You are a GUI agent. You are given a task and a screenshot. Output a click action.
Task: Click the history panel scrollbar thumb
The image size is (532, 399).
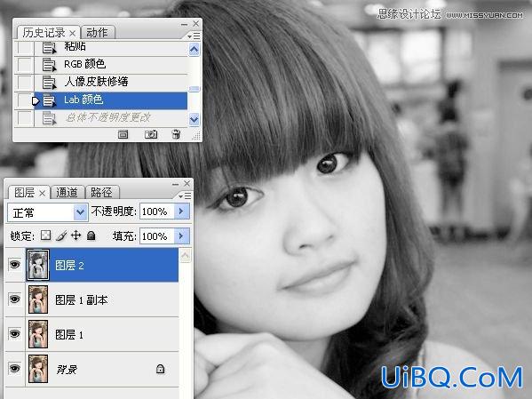point(195,89)
